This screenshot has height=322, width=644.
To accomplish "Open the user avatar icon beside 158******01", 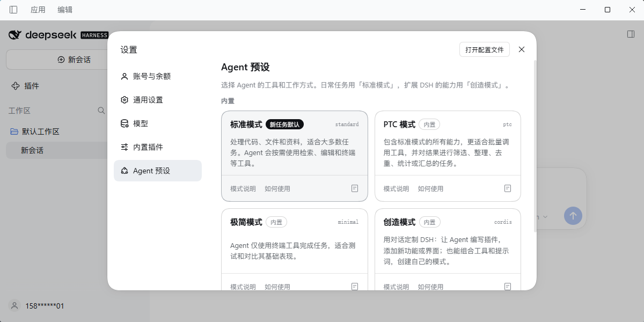I will click(x=14, y=306).
